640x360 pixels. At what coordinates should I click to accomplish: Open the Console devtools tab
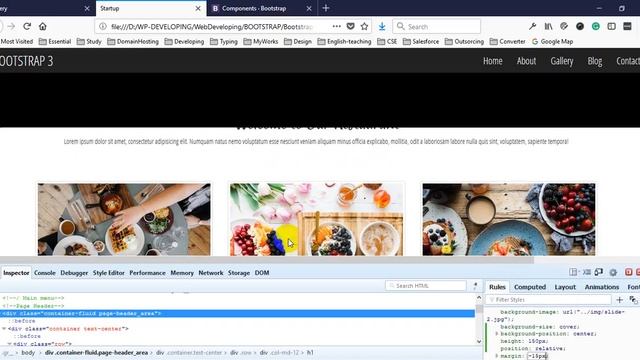45,273
